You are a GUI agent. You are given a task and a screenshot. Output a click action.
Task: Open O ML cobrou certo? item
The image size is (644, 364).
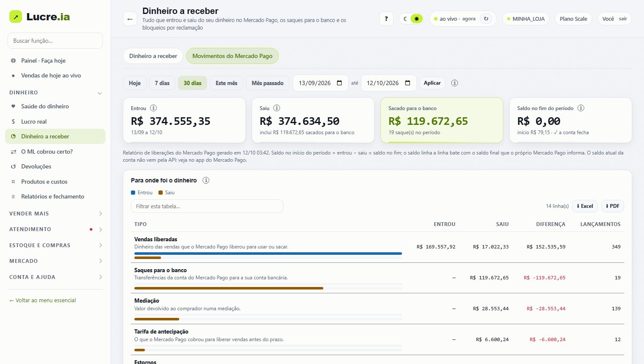pyautogui.click(x=55, y=152)
